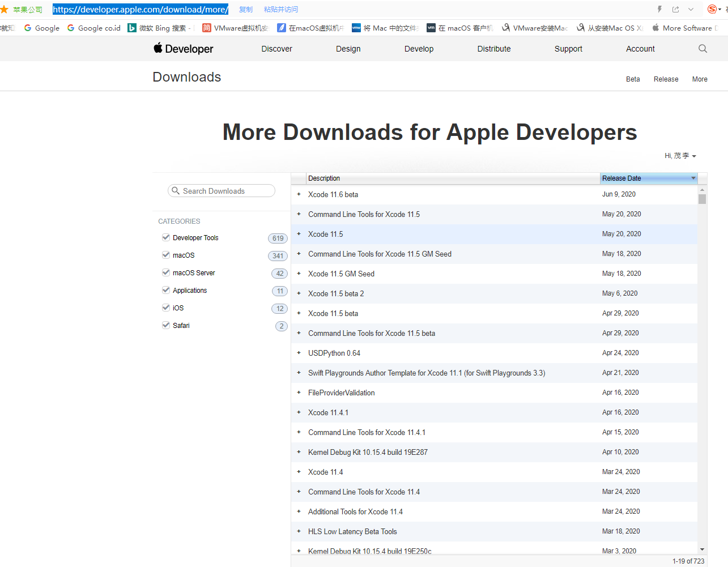Click the red Sogou S icon
This screenshot has width=728, height=567.
click(x=712, y=9)
